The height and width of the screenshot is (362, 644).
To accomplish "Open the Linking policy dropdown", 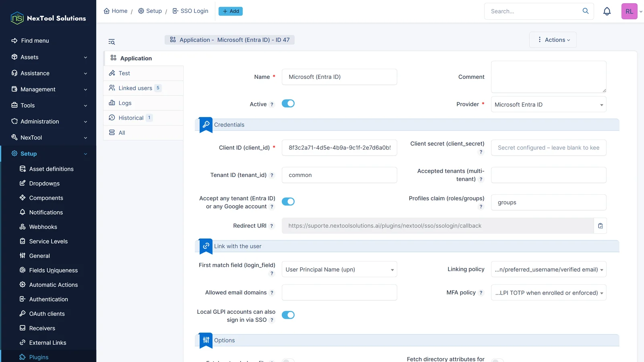I will coord(549,269).
